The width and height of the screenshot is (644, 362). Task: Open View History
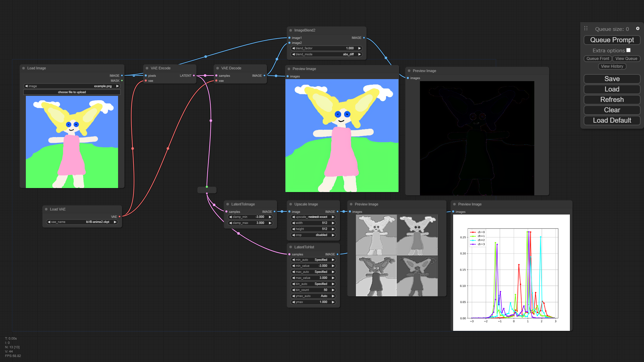tap(612, 66)
